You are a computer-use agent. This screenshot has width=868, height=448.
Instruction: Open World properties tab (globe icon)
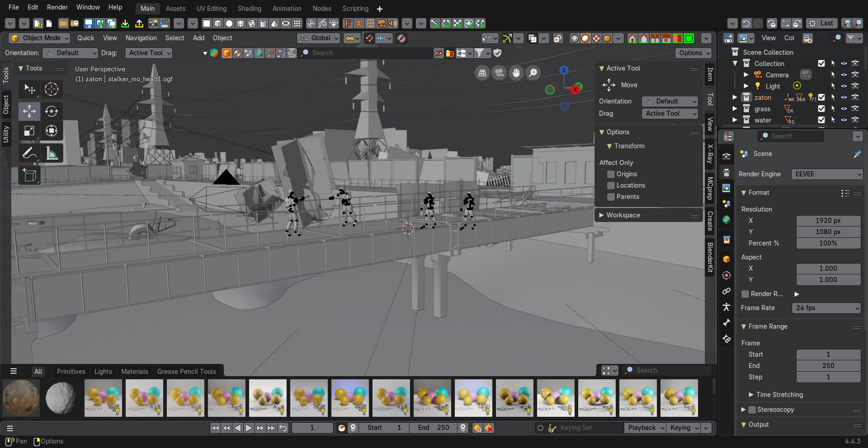pos(726,220)
